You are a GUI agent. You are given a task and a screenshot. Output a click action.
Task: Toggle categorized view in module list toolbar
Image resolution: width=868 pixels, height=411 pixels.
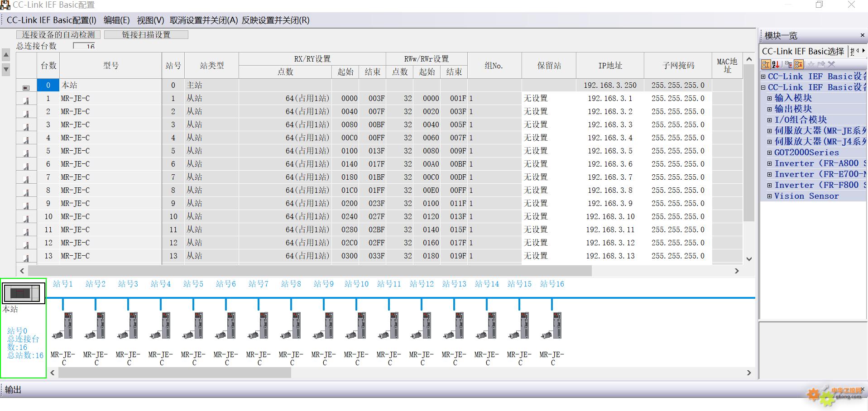tap(766, 64)
